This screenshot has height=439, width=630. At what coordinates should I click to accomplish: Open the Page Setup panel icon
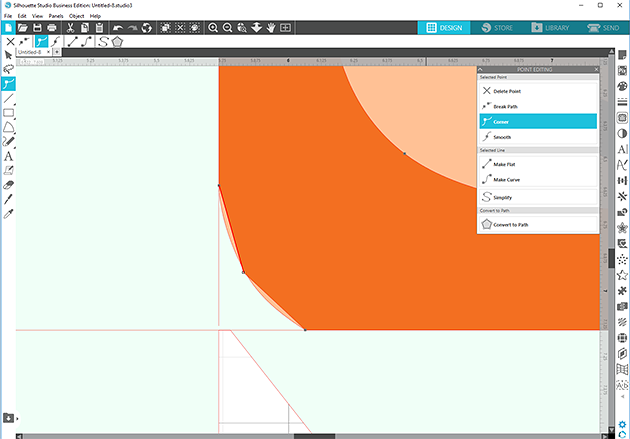(622, 55)
